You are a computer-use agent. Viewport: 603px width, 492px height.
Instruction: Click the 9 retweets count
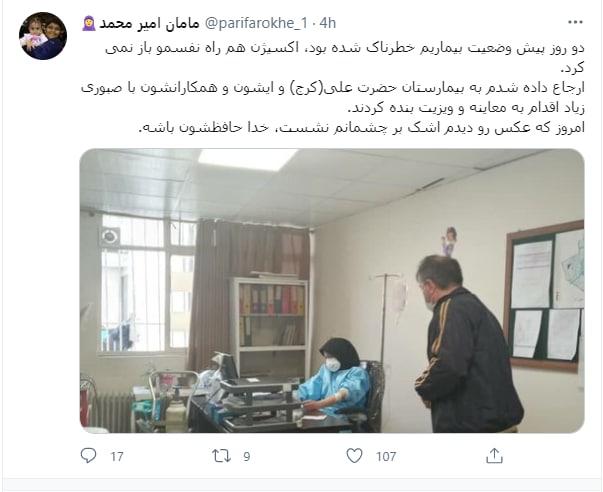pyautogui.click(x=247, y=457)
